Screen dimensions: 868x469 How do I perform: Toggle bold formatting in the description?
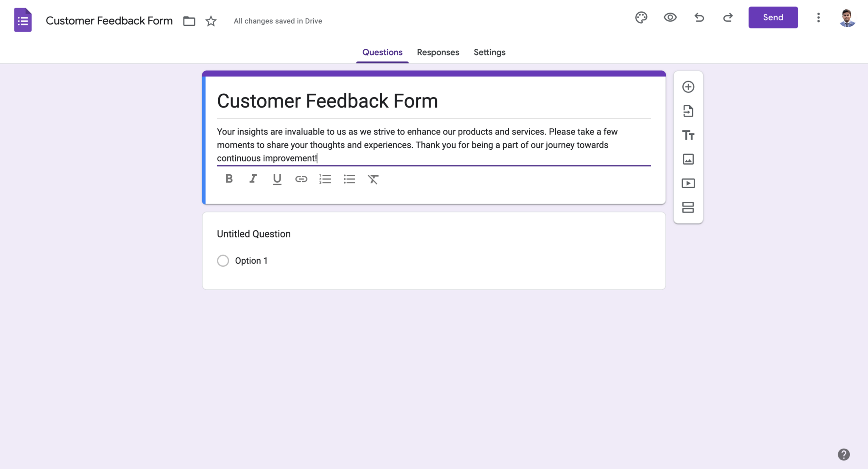point(229,179)
